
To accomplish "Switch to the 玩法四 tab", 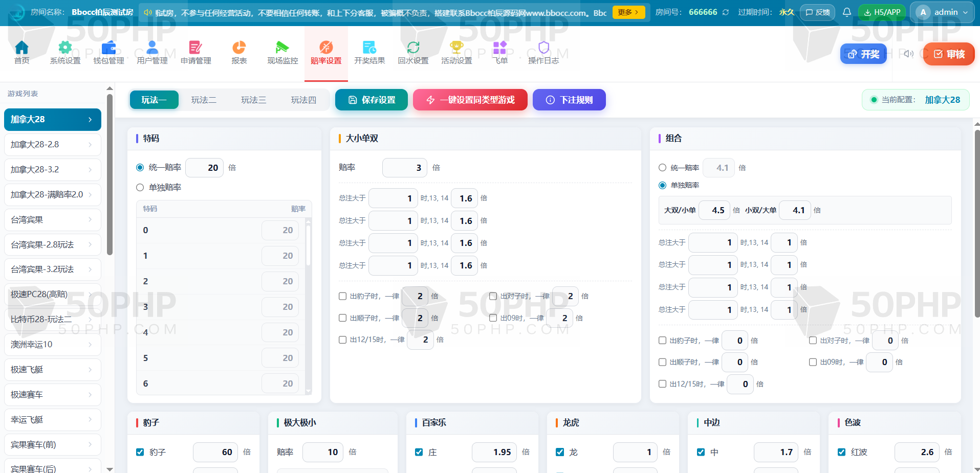I will pyautogui.click(x=303, y=100).
